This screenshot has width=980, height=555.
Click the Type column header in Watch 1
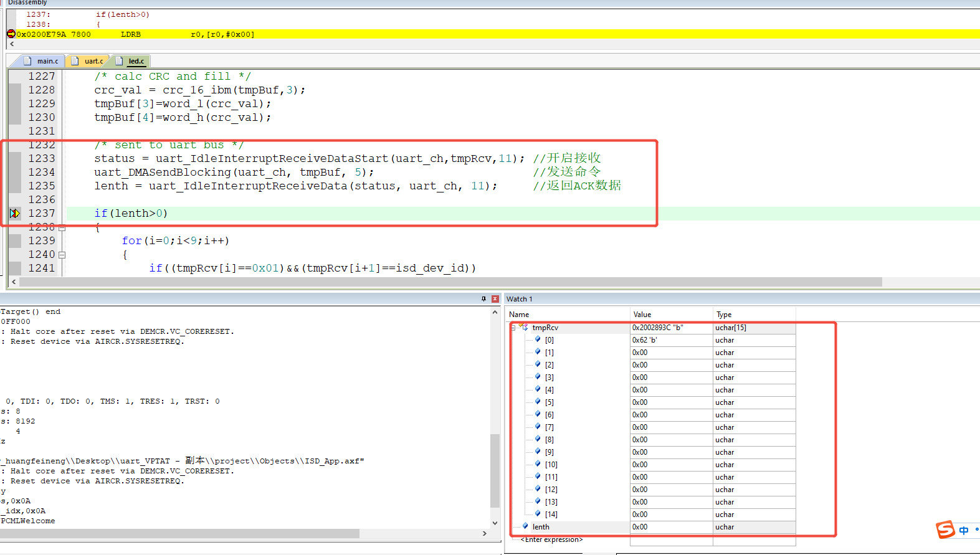724,315
